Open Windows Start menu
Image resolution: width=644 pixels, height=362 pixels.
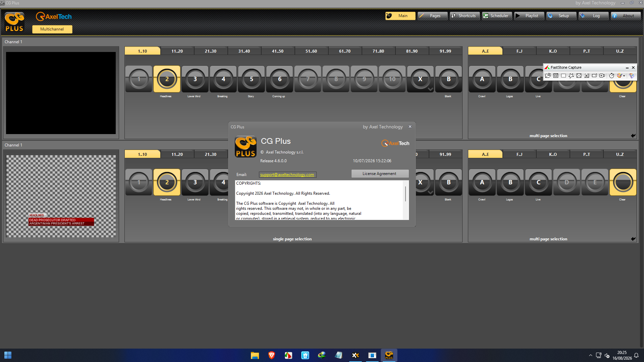pos(8,355)
